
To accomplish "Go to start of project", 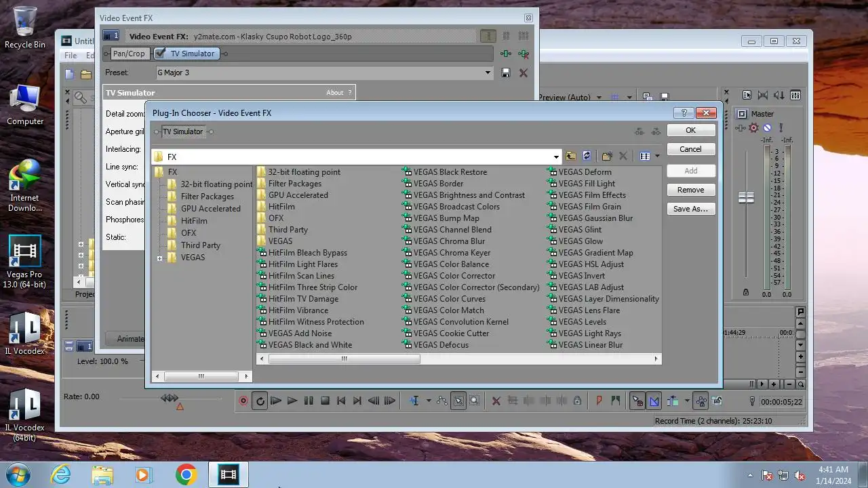I will (341, 401).
